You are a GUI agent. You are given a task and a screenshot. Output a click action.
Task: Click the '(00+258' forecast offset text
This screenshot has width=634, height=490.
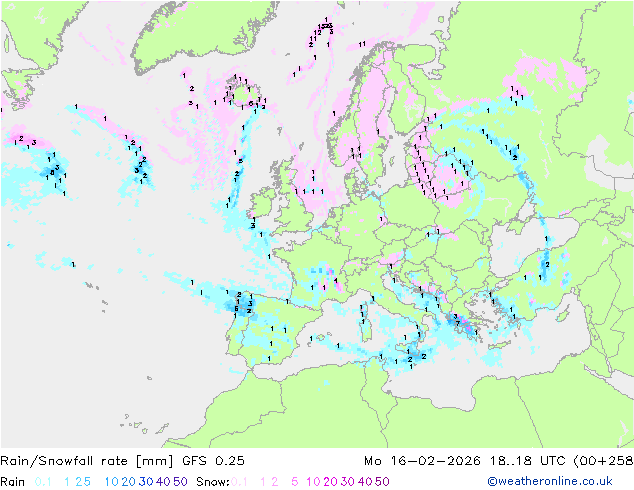tap(603, 461)
